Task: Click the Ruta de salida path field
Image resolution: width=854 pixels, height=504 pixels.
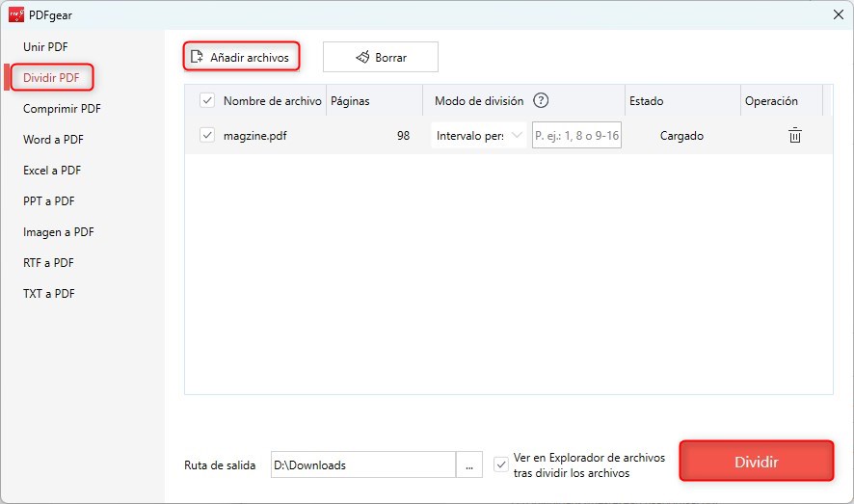Action: click(x=362, y=464)
